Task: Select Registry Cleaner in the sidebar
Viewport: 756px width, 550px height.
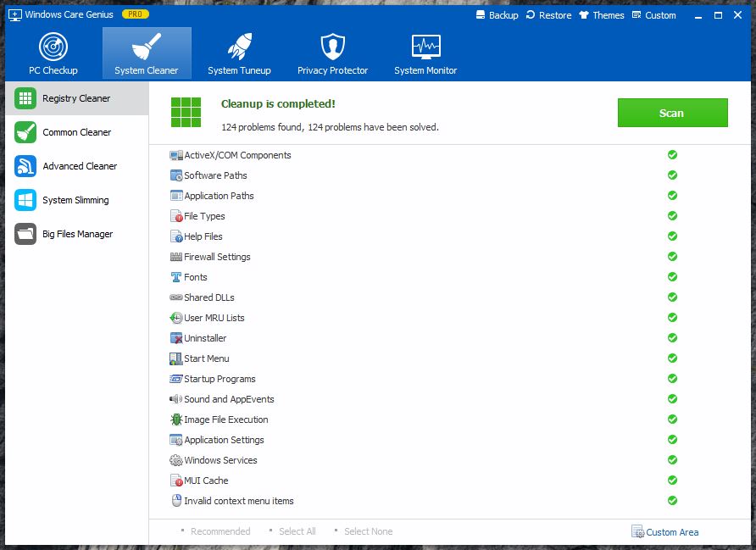Action: (75, 98)
